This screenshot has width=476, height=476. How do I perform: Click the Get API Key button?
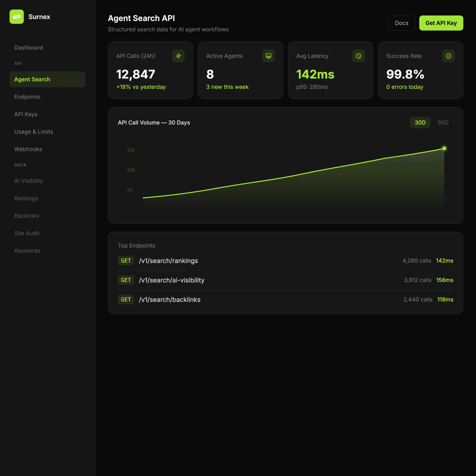click(441, 23)
